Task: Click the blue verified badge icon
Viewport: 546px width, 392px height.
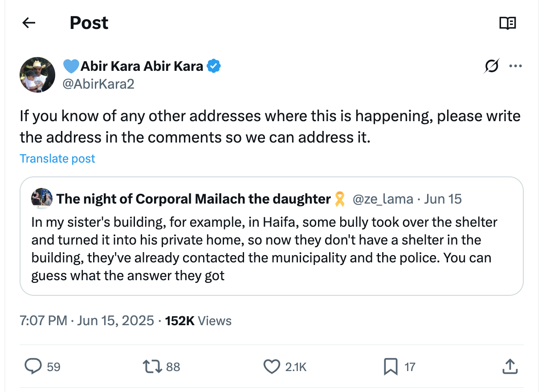Action: [x=214, y=66]
